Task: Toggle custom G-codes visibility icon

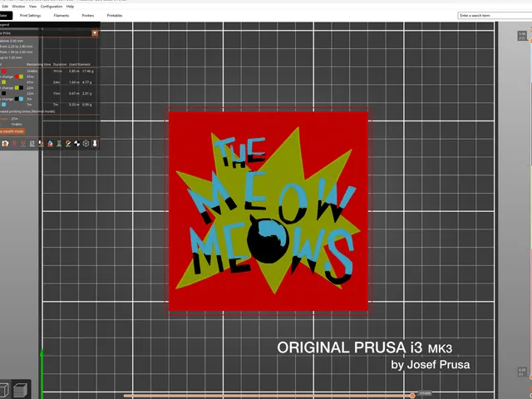Action: click(68, 144)
